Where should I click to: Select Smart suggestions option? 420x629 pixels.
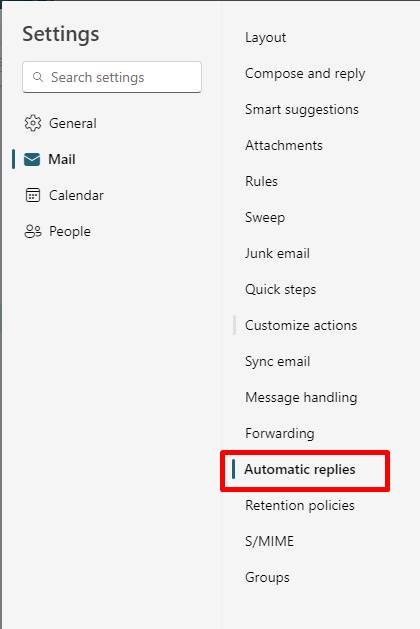tap(302, 110)
